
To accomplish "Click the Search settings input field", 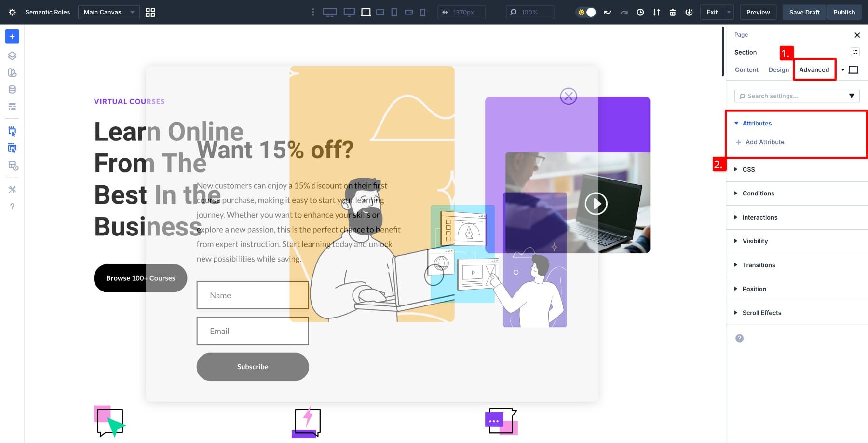I will 791,96.
